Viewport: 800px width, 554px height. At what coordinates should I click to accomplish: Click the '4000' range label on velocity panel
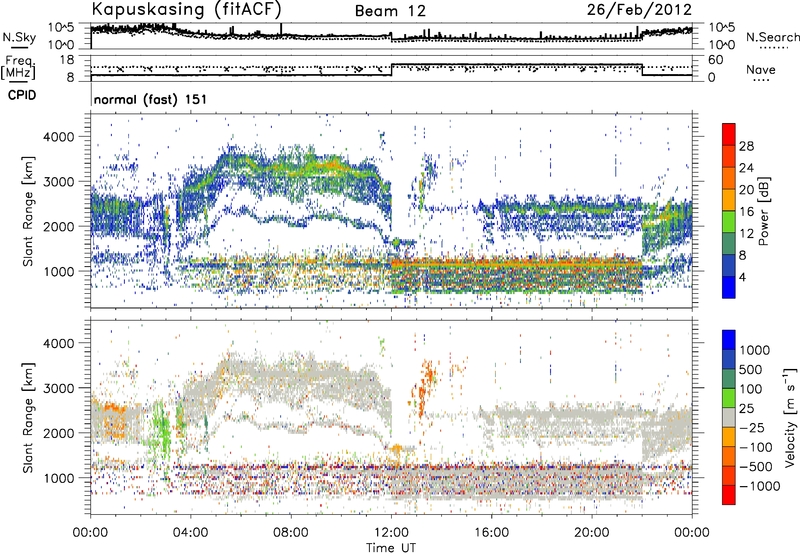click(59, 343)
